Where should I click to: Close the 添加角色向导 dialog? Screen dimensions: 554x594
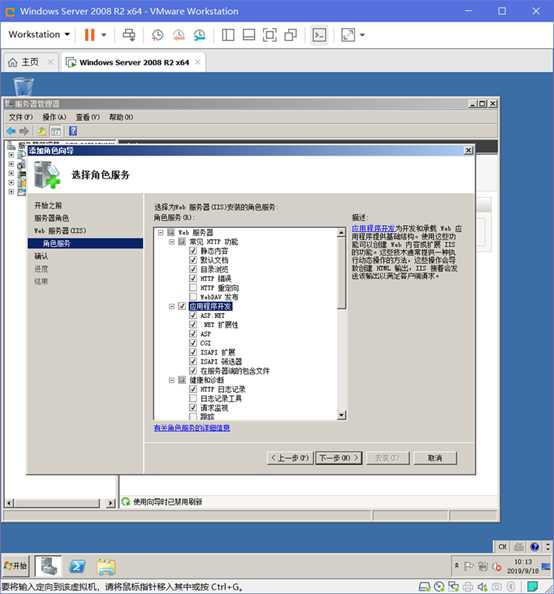[x=468, y=150]
